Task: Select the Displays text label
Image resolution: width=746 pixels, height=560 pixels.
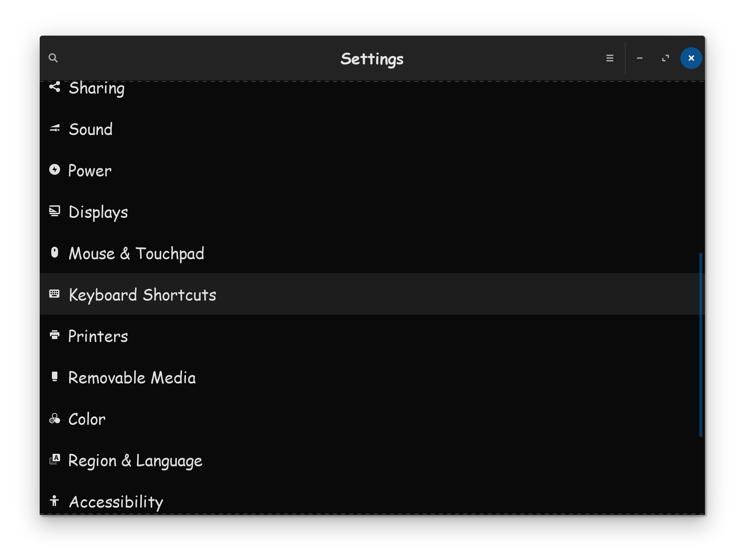Action: 98,212
